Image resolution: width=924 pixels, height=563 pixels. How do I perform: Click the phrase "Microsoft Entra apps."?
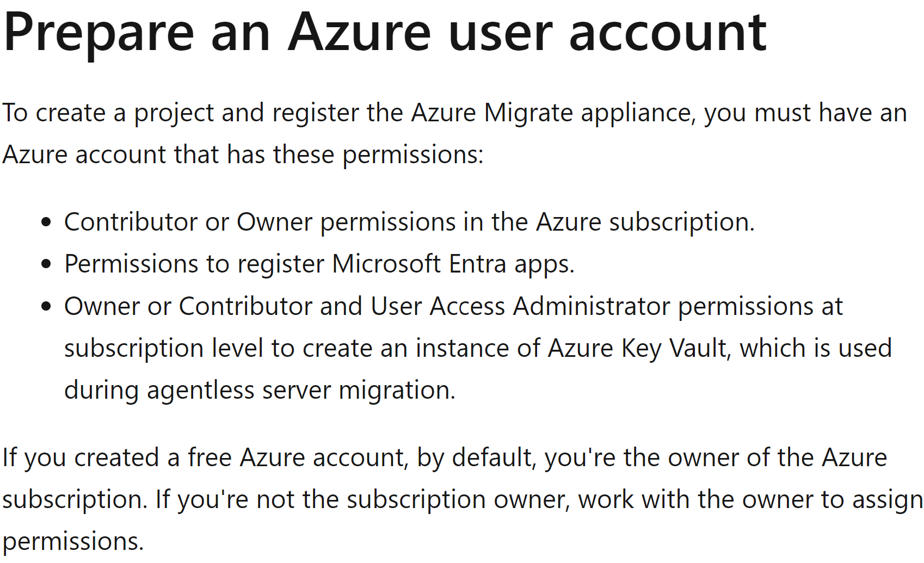coord(453,264)
